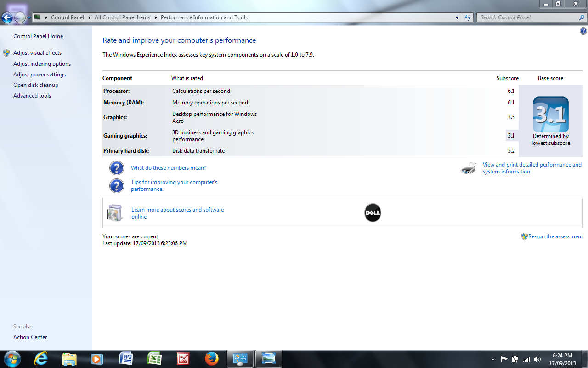Open Microsoft Word from the taskbar
Screen dimensions: 588x368
tap(126, 359)
